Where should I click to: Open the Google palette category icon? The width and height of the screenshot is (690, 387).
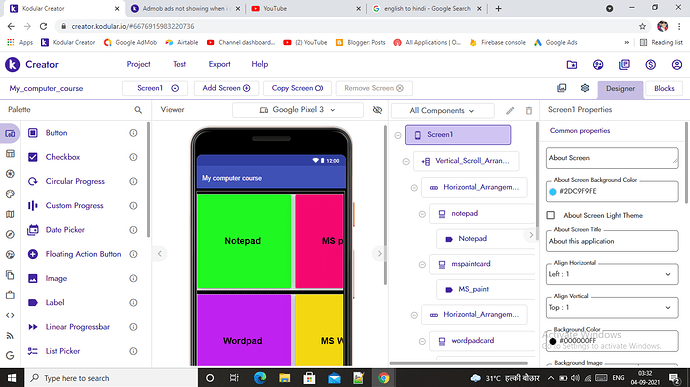coord(10,355)
